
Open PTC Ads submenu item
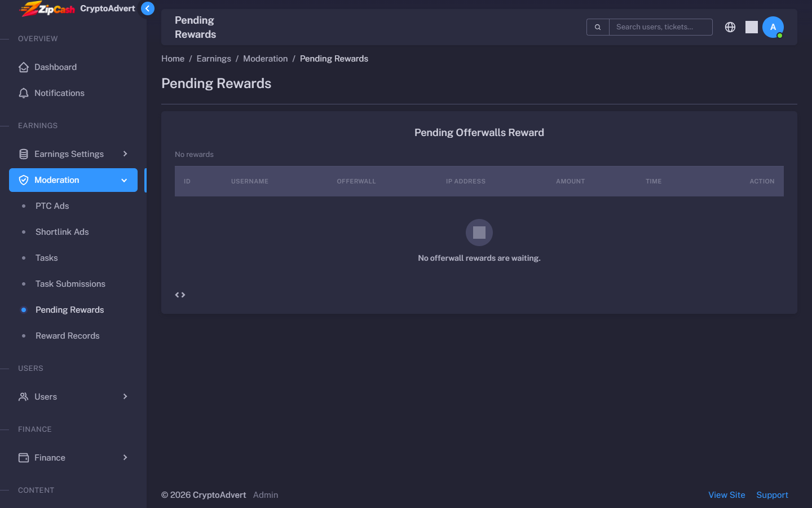pyautogui.click(x=73, y=206)
